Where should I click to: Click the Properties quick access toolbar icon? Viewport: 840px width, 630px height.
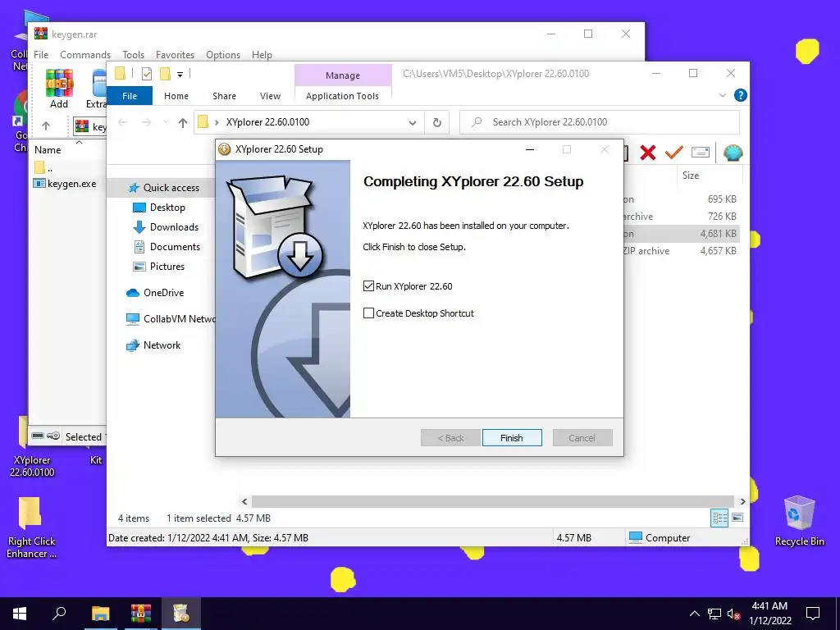pyautogui.click(x=146, y=74)
